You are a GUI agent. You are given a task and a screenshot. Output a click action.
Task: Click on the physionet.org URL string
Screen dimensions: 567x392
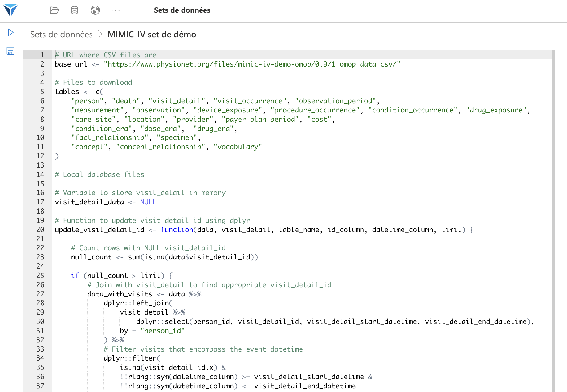tap(252, 64)
